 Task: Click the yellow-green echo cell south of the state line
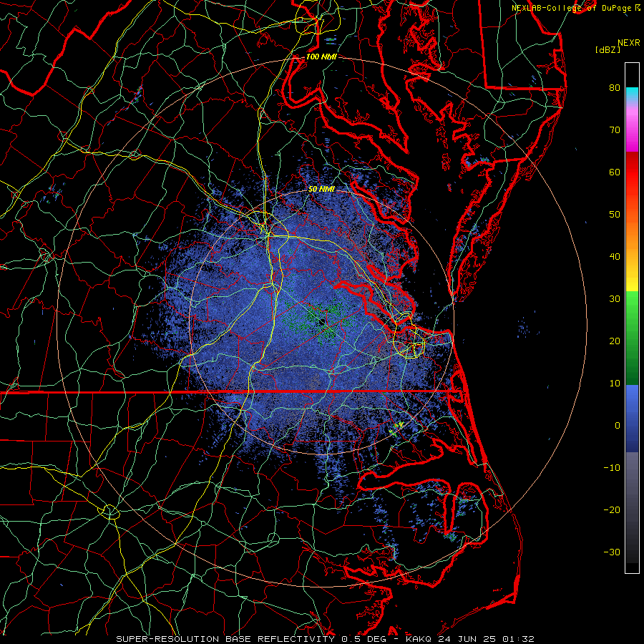click(x=396, y=429)
